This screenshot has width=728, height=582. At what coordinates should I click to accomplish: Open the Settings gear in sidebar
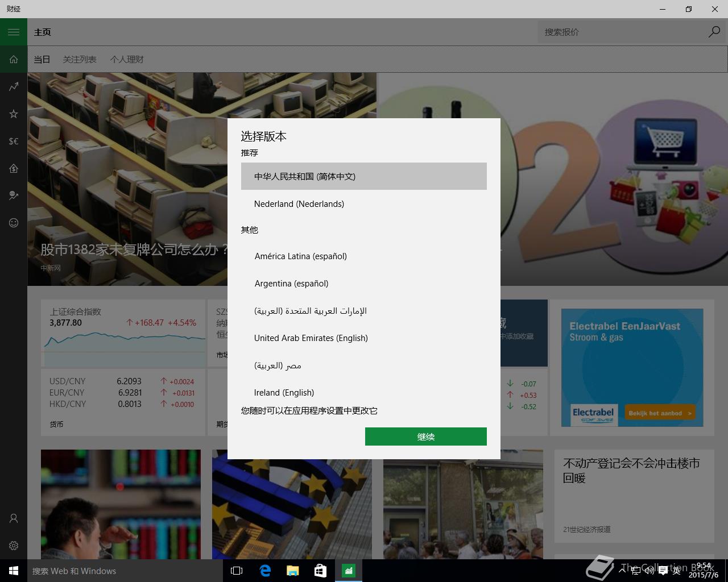pyautogui.click(x=14, y=546)
